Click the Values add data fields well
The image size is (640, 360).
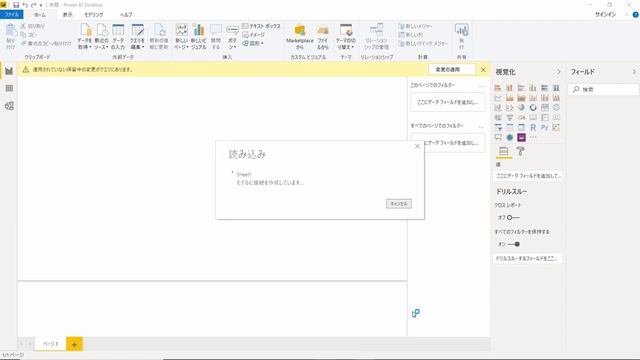tap(528, 176)
